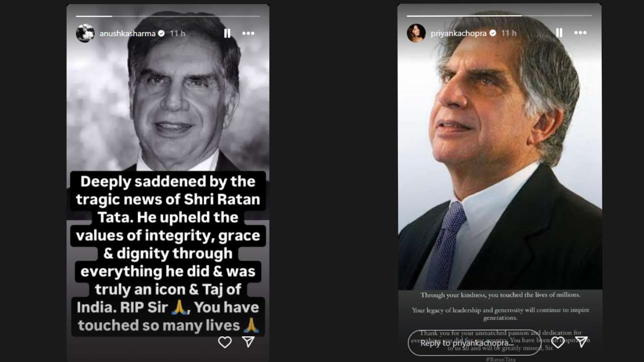The width and height of the screenshot is (644, 362).
Task: Like the anushkasharma story with heart icon
Action: coord(225,342)
